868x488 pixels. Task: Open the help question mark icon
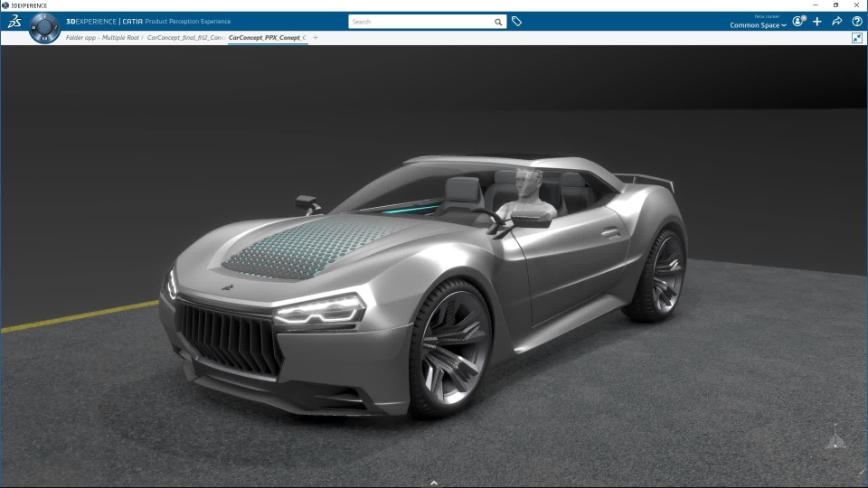pos(857,22)
